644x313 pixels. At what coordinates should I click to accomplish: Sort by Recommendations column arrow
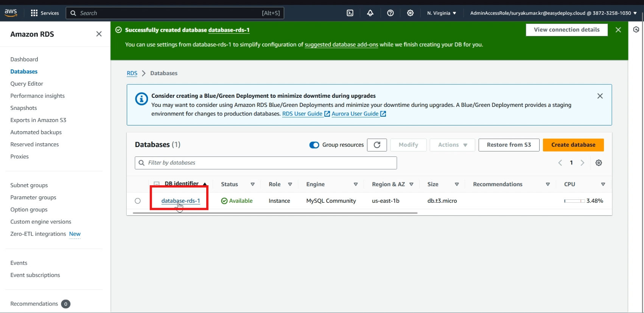point(548,184)
